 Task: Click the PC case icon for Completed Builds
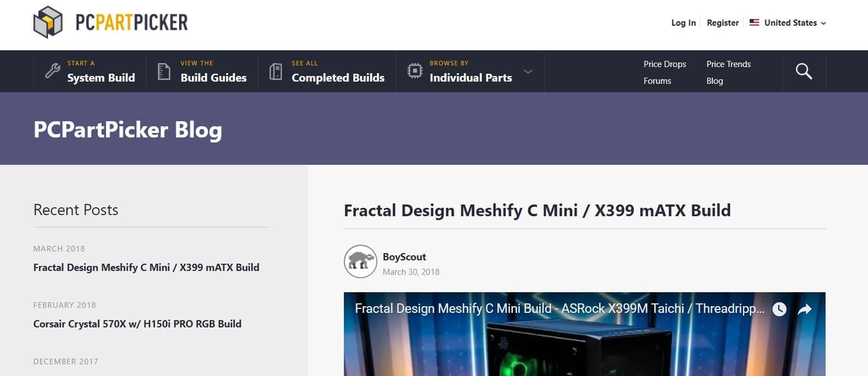[276, 71]
